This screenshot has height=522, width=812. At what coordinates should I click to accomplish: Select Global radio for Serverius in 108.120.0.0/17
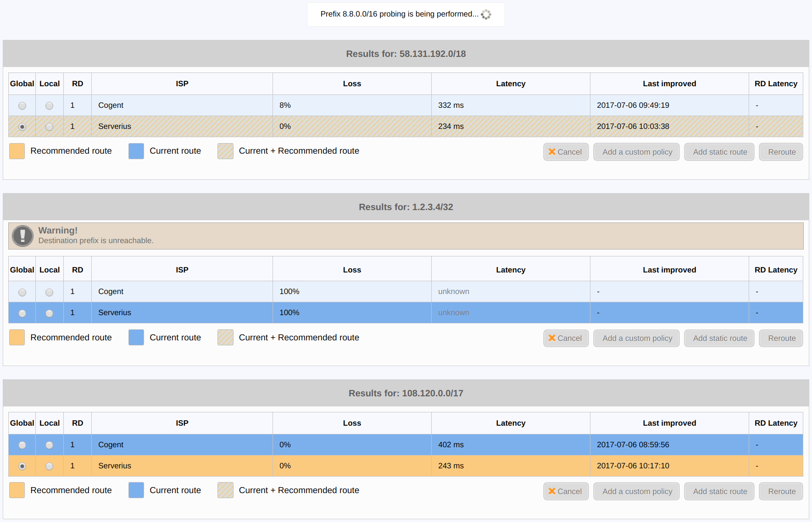click(22, 466)
